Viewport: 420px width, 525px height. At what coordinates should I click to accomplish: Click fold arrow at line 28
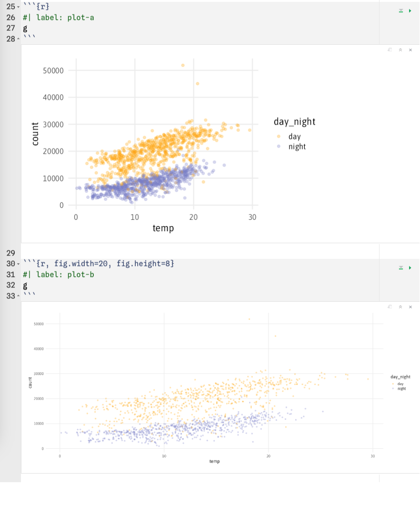point(18,40)
